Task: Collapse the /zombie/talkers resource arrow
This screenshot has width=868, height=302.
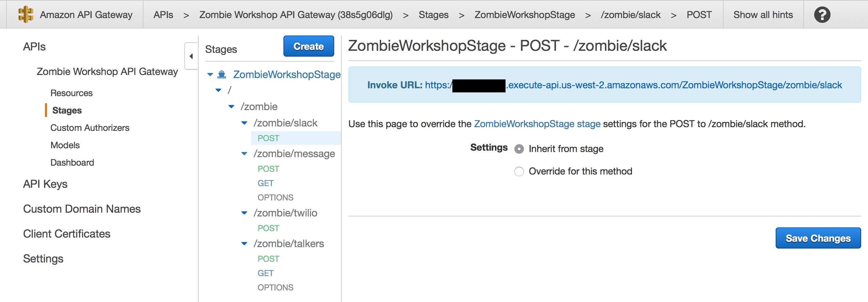Action: [x=244, y=244]
